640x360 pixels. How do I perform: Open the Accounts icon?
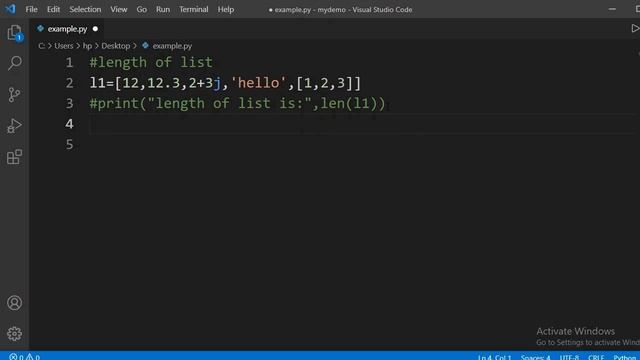coord(14,303)
